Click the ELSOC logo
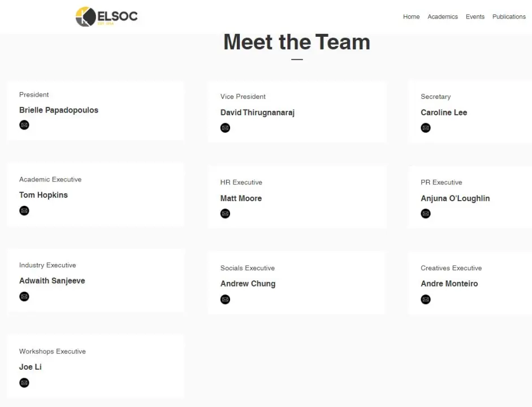This screenshot has height=407, width=532. [x=106, y=16]
